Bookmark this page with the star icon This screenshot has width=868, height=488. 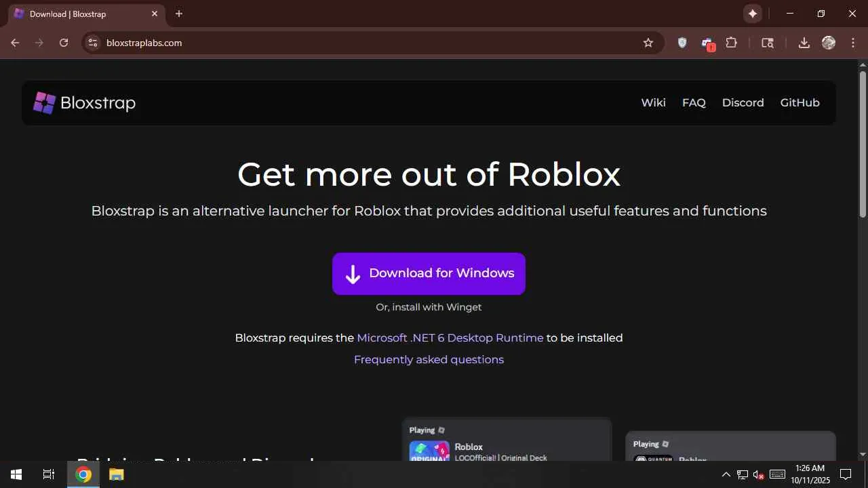click(x=648, y=43)
